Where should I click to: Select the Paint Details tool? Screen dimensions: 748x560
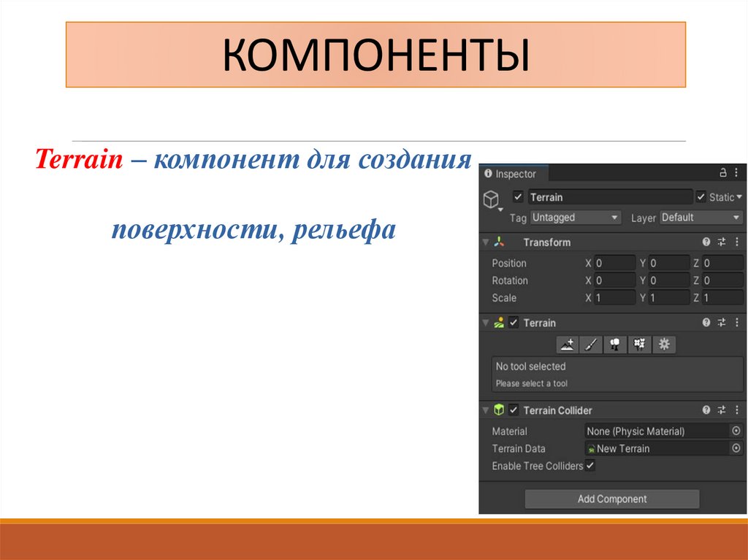(x=639, y=345)
